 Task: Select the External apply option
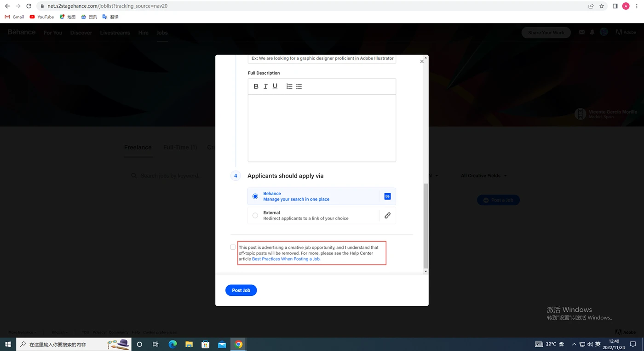[x=255, y=215]
